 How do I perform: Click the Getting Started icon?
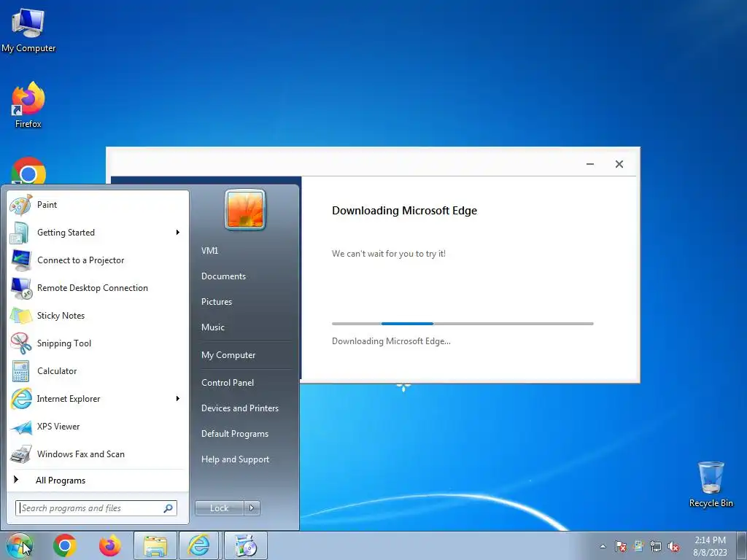(20, 233)
